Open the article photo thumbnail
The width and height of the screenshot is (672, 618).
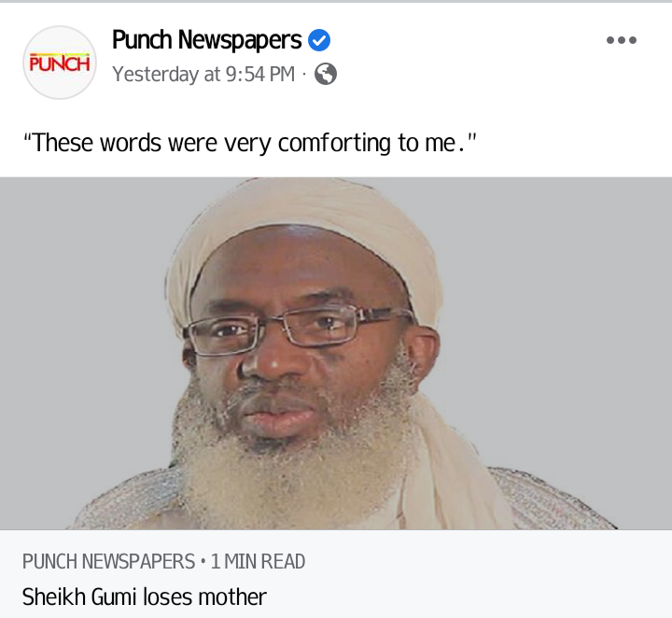[336, 354]
